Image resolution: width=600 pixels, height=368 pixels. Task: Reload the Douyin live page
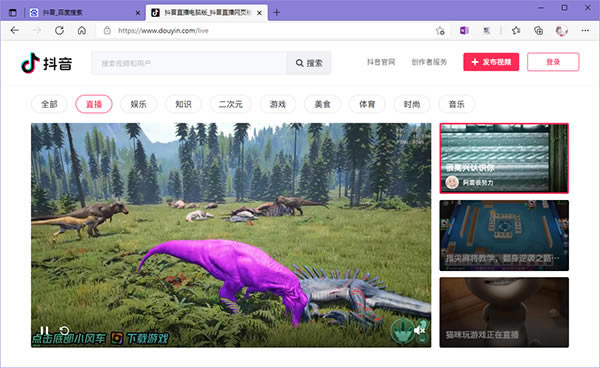pos(59,31)
